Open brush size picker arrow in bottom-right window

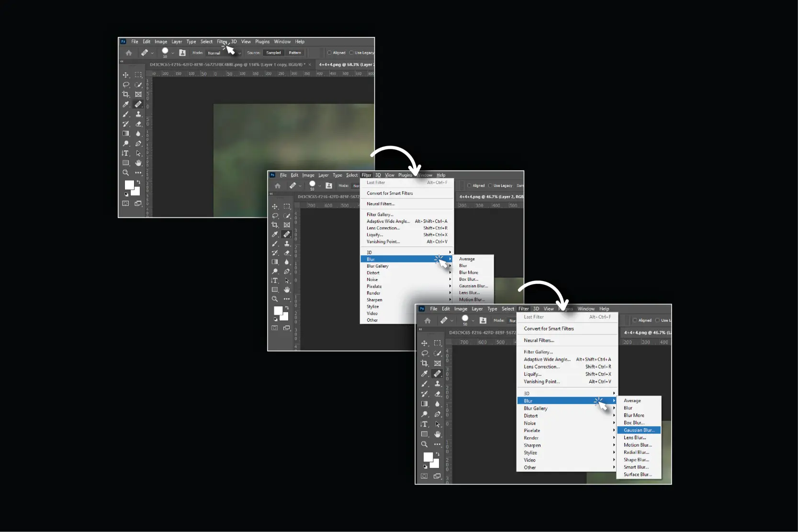(x=473, y=320)
